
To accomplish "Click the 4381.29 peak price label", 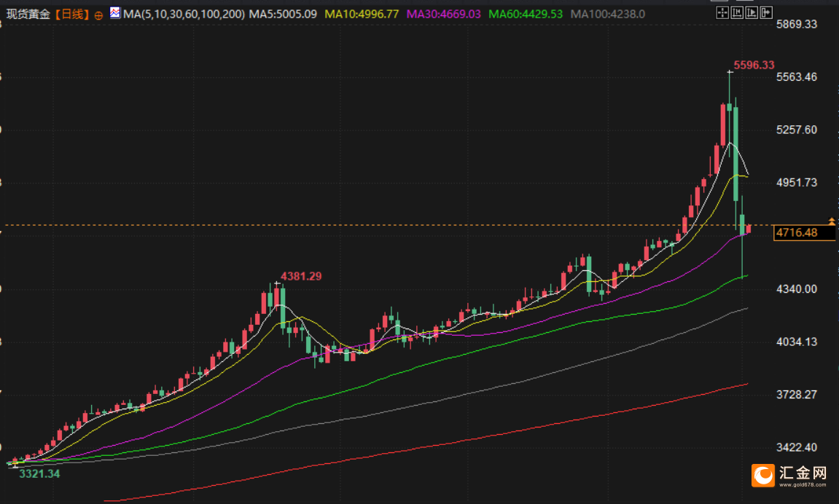I will click(x=301, y=276).
